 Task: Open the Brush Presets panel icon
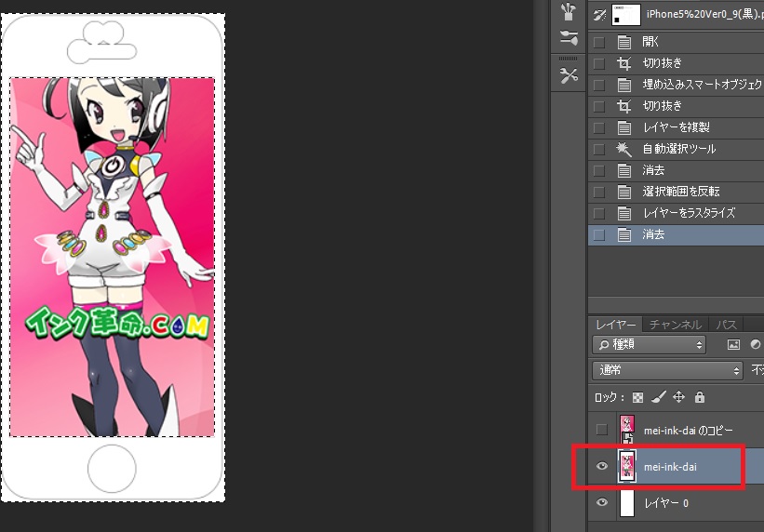(x=569, y=37)
